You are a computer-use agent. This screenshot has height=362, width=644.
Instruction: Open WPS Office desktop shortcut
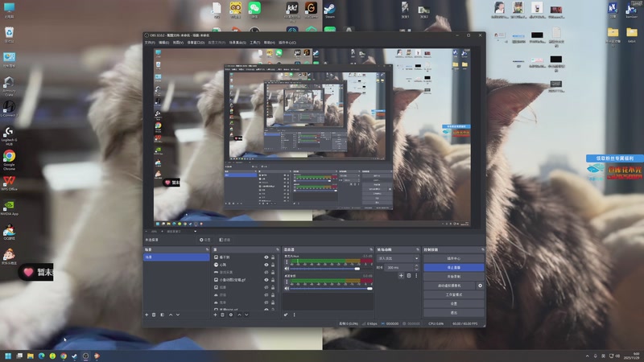coord(9,183)
